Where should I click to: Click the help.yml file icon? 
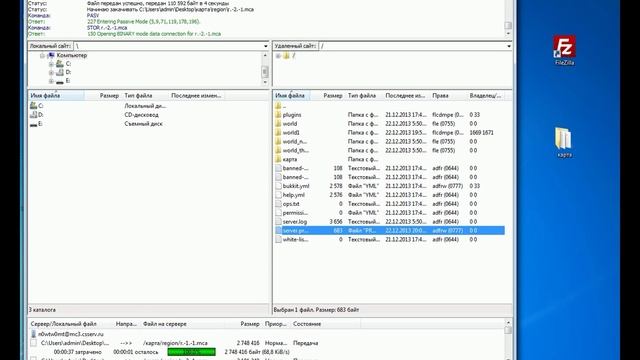[x=278, y=195]
